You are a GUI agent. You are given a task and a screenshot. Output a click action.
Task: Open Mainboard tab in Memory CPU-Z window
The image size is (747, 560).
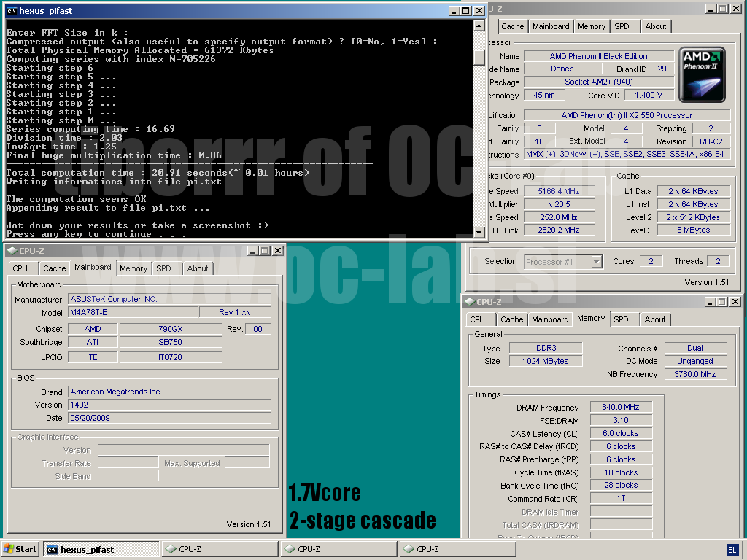click(x=550, y=319)
